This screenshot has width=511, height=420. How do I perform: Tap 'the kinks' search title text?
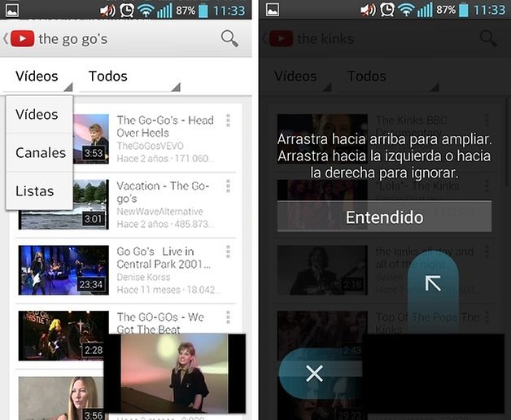(x=326, y=39)
